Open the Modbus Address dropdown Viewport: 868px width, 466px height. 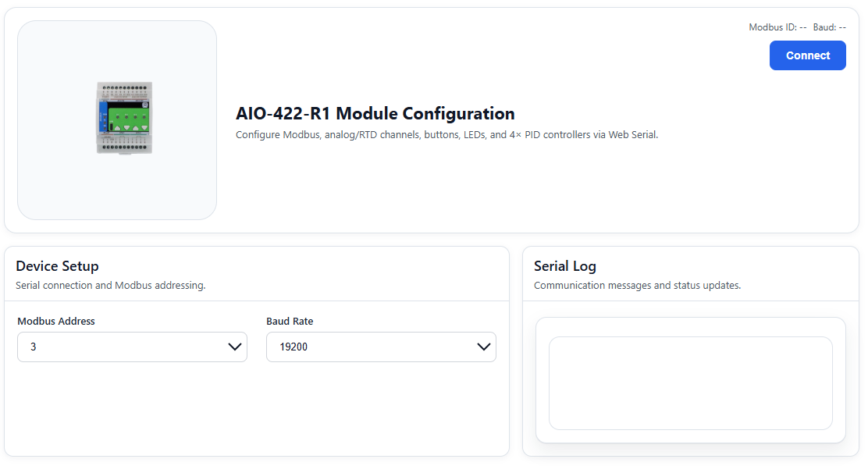coord(132,347)
